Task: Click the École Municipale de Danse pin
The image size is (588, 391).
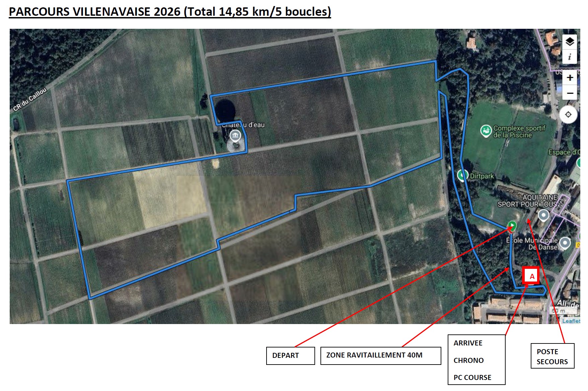Action: (565, 243)
